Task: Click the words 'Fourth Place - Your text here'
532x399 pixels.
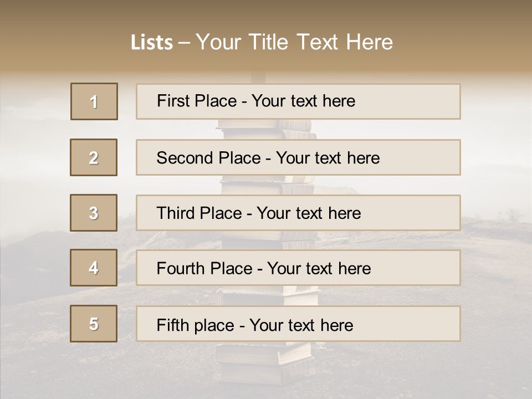Action: [x=264, y=268]
